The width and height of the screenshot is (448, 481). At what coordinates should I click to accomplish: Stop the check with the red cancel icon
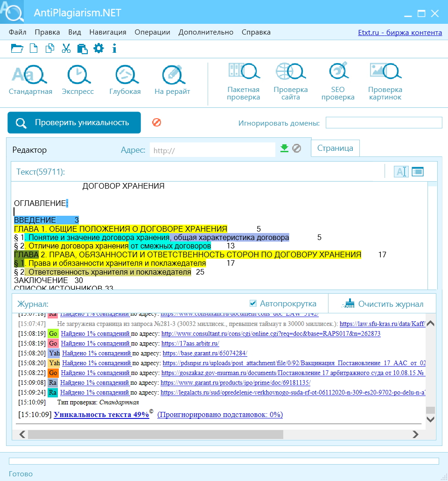[157, 122]
